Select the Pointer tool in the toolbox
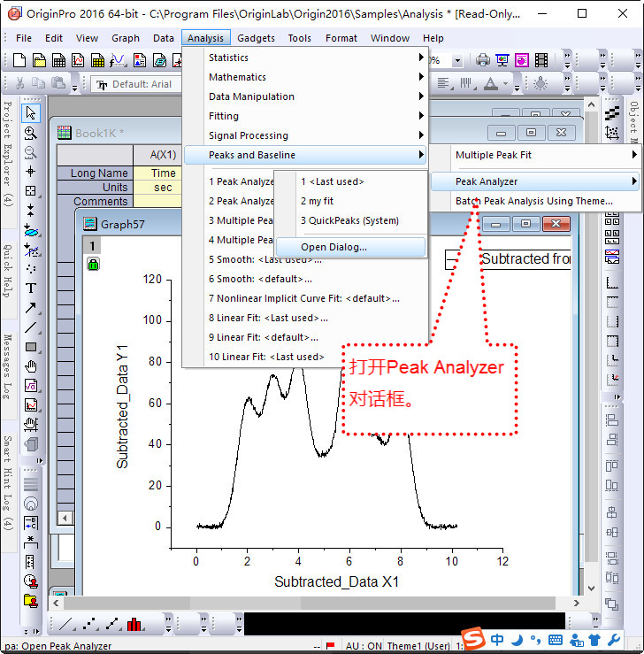The width and height of the screenshot is (644, 654). click(31, 113)
